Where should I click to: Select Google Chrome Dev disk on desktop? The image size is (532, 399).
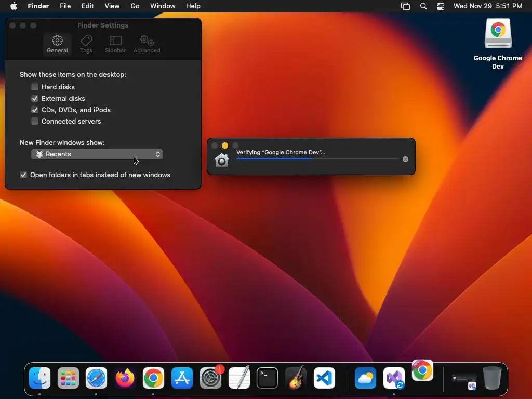pos(498,33)
